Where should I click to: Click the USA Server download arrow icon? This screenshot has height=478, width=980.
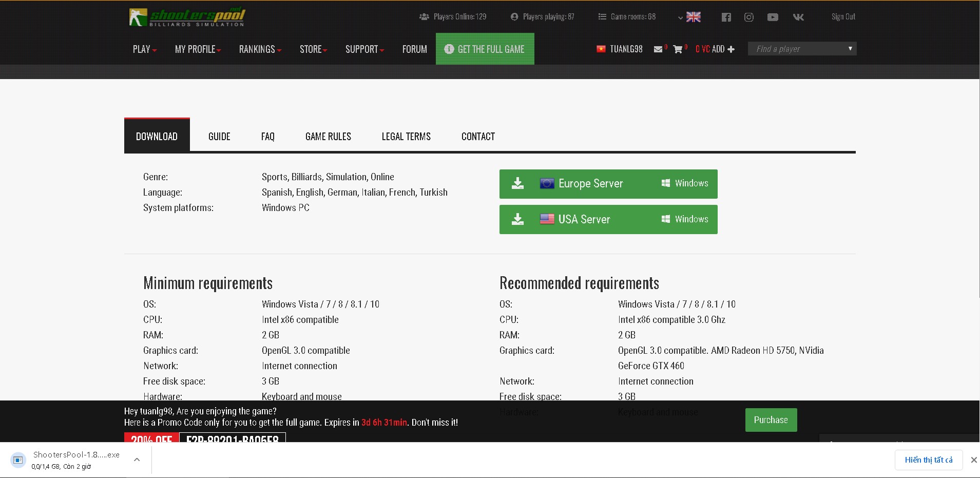tap(517, 219)
